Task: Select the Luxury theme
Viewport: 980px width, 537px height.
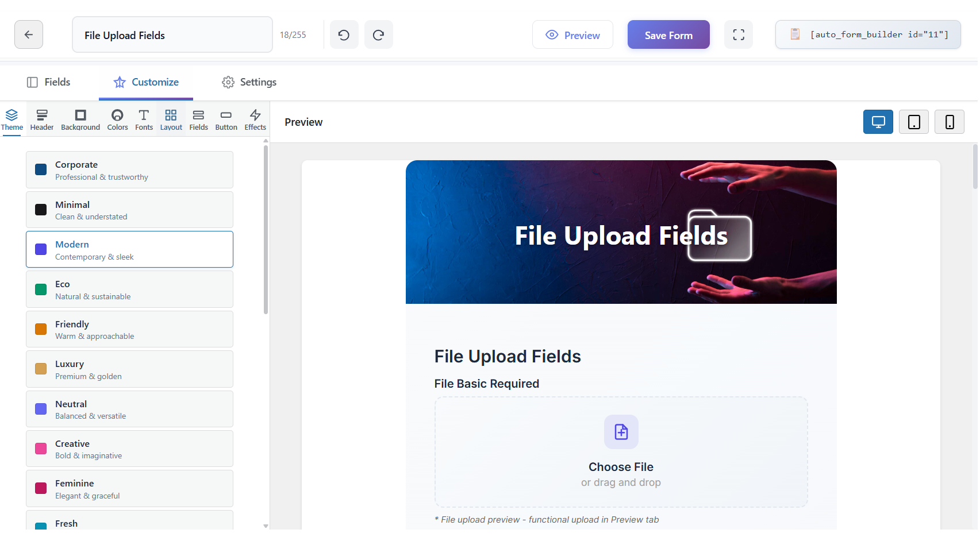Action: 129,369
